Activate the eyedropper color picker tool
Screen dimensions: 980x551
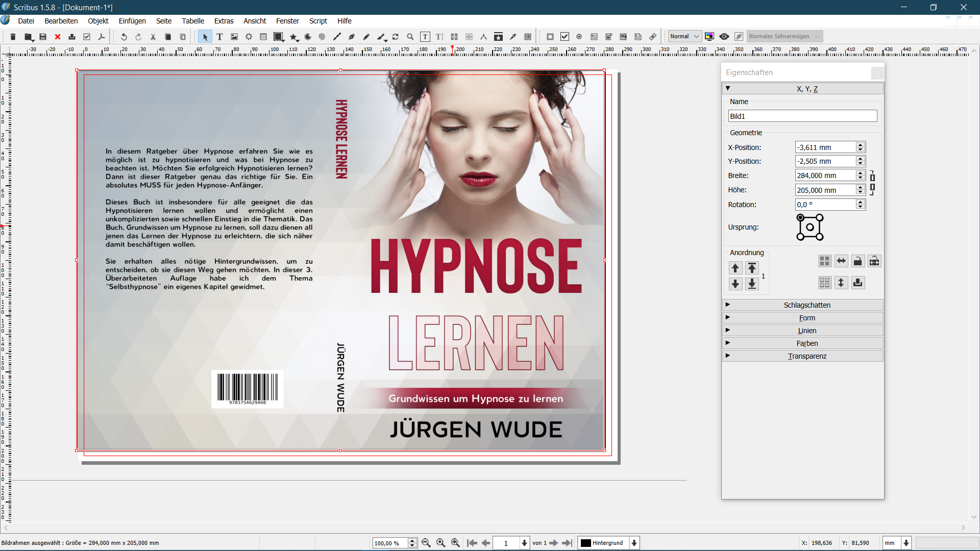[513, 37]
